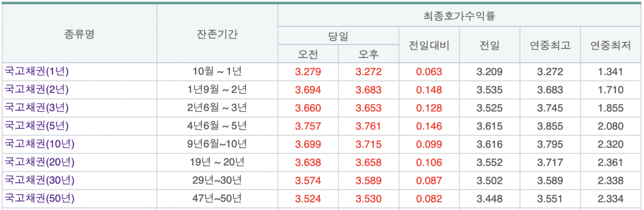Image resolution: width=644 pixels, height=210 pixels.
Task: Click the 종류명 column header
Action: point(79,34)
